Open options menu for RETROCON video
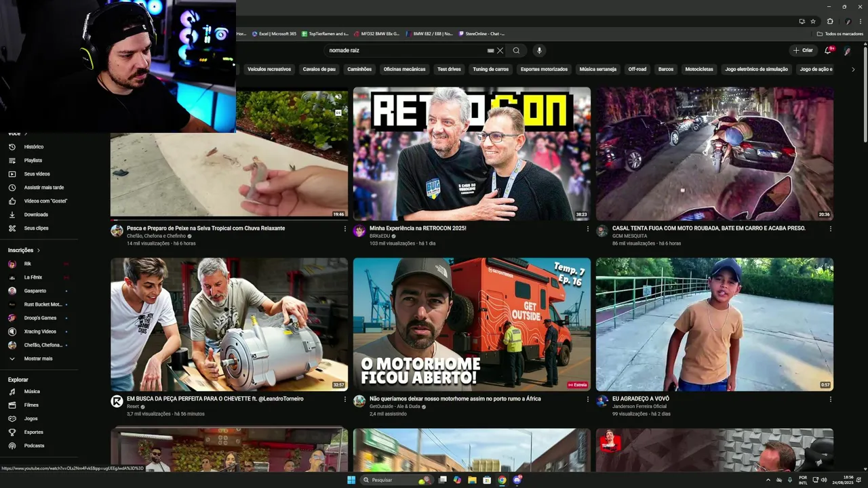This screenshot has height=488, width=868. click(587, 228)
